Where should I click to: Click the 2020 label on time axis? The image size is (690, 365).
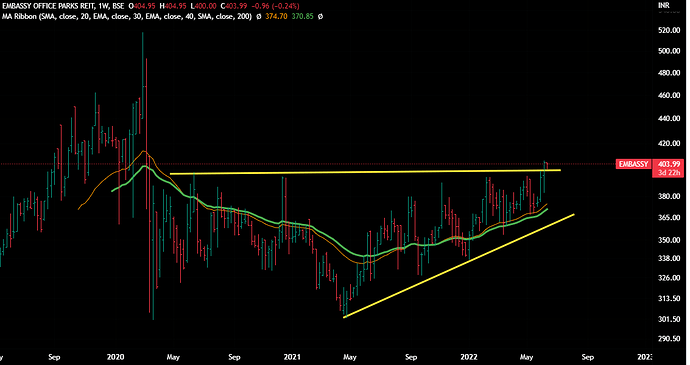coord(115,357)
